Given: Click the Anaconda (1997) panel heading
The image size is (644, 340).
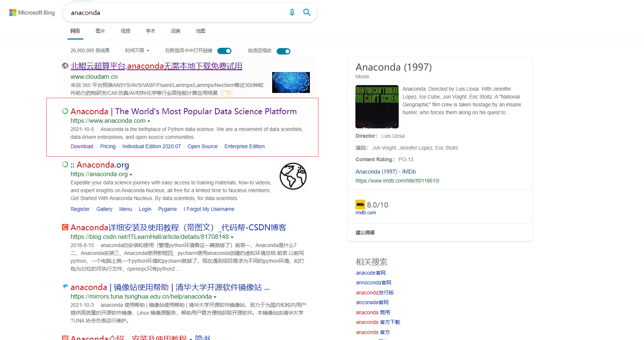Looking at the screenshot, I should [x=394, y=67].
